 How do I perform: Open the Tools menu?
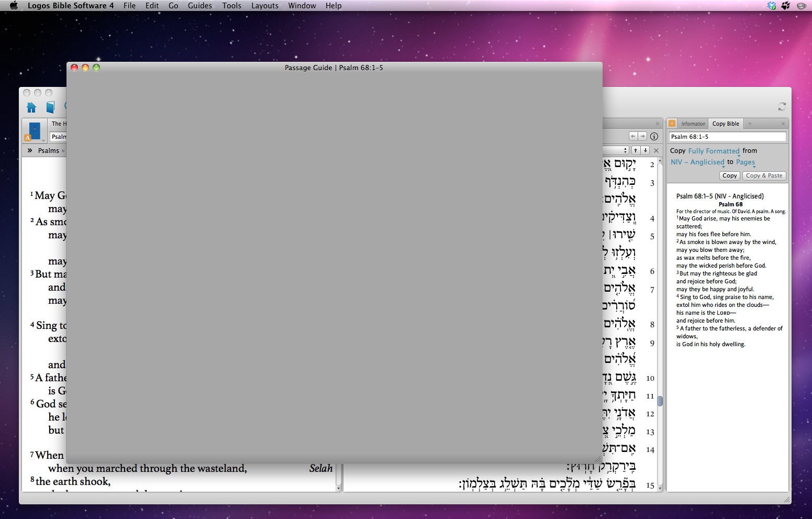231,6
